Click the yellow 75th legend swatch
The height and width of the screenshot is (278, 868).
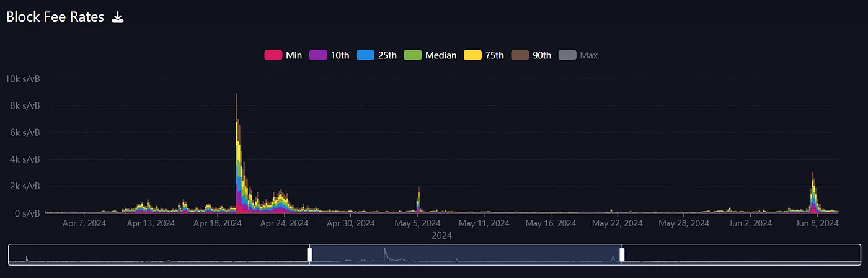tap(472, 55)
